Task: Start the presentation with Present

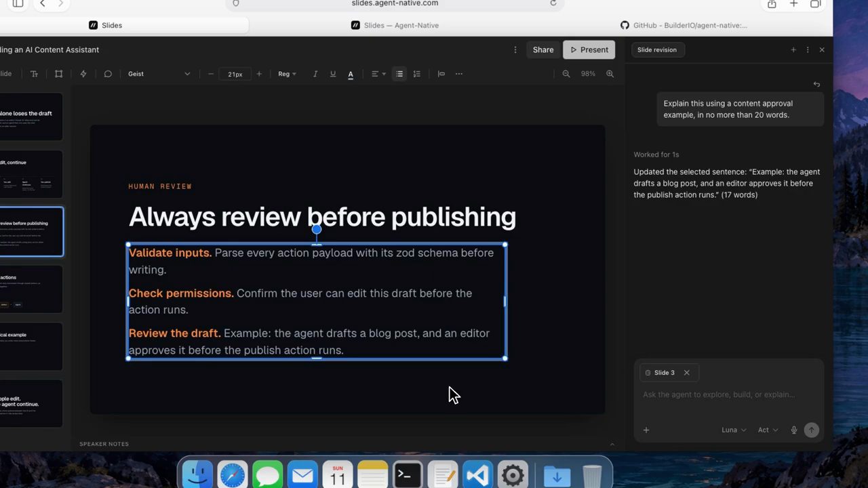Action: click(x=589, y=49)
